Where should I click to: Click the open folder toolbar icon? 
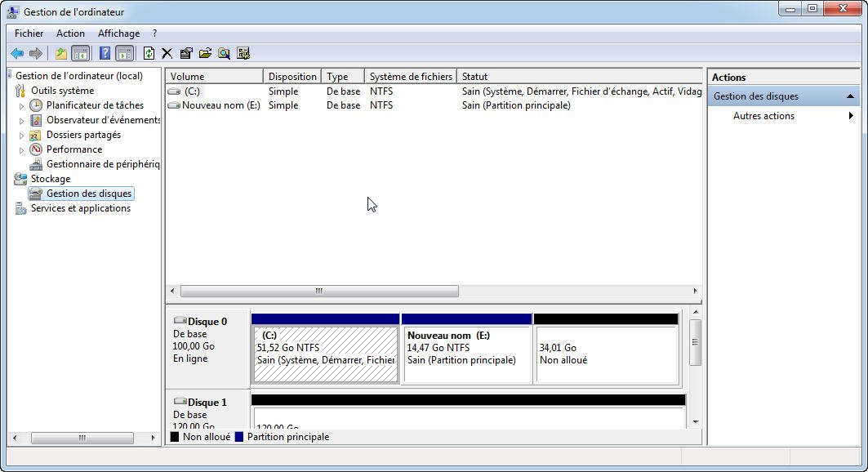pos(206,53)
